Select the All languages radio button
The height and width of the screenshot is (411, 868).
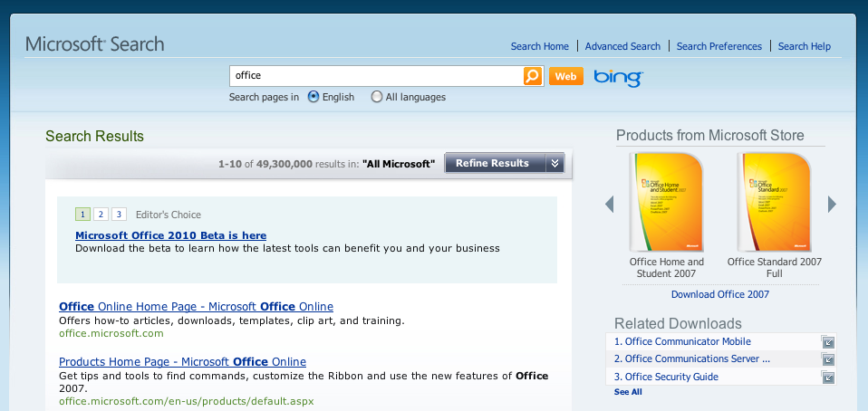376,97
